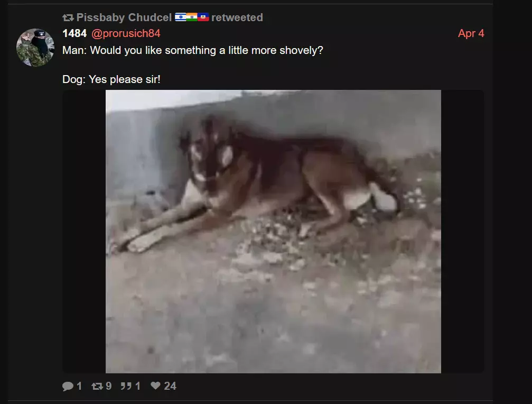Click the retweet arrows icon below post
532x404 pixels.
[97, 386]
